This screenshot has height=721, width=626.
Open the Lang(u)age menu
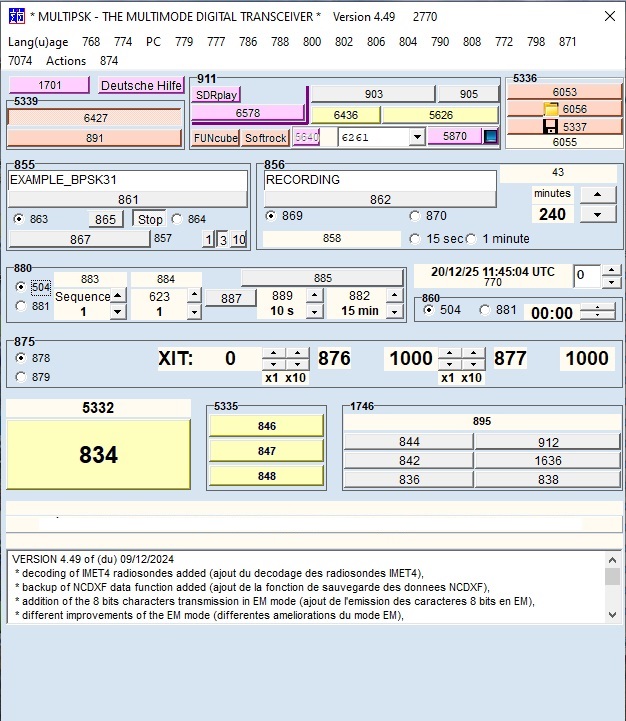click(38, 42)
